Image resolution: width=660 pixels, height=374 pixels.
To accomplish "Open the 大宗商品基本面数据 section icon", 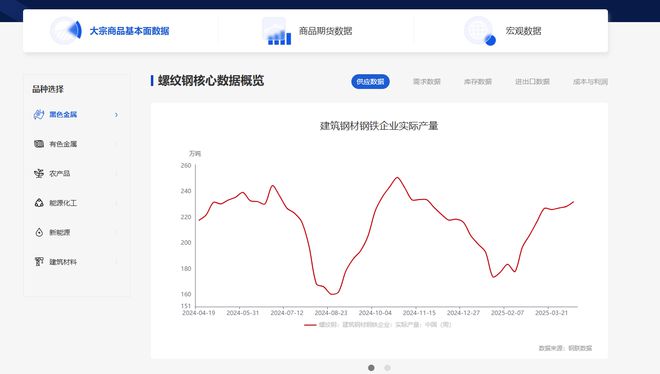I will (66, 30).
